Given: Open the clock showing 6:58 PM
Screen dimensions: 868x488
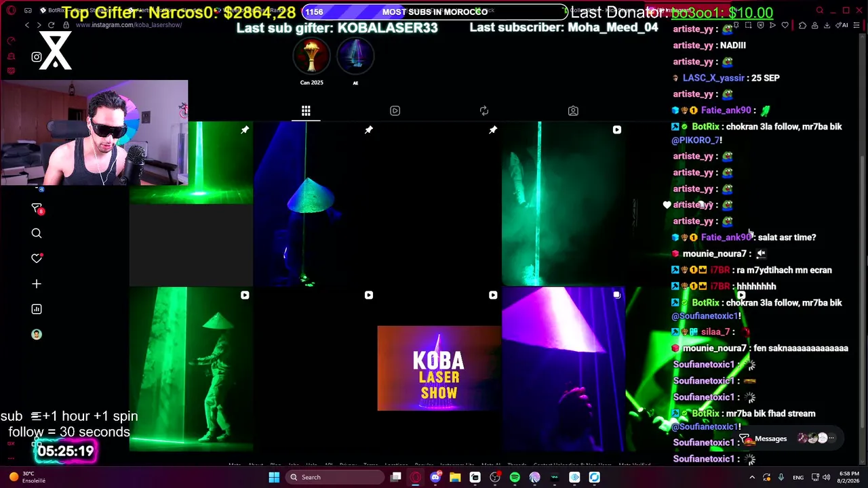Looking at the screenshot, I should (848, 477).
